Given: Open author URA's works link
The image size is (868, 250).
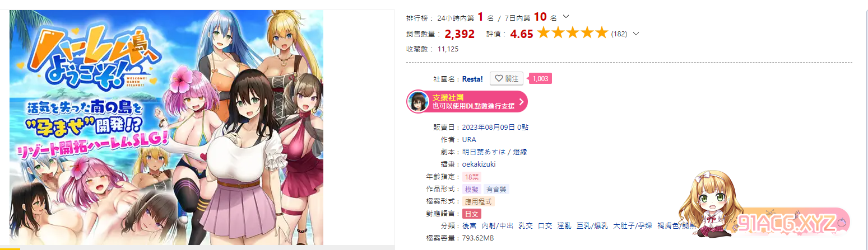Looking at the screenshot, I should point(469,139).
